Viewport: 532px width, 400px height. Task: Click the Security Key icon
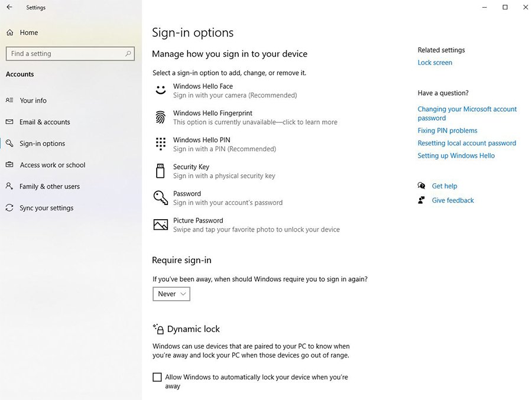coord(160,171)
